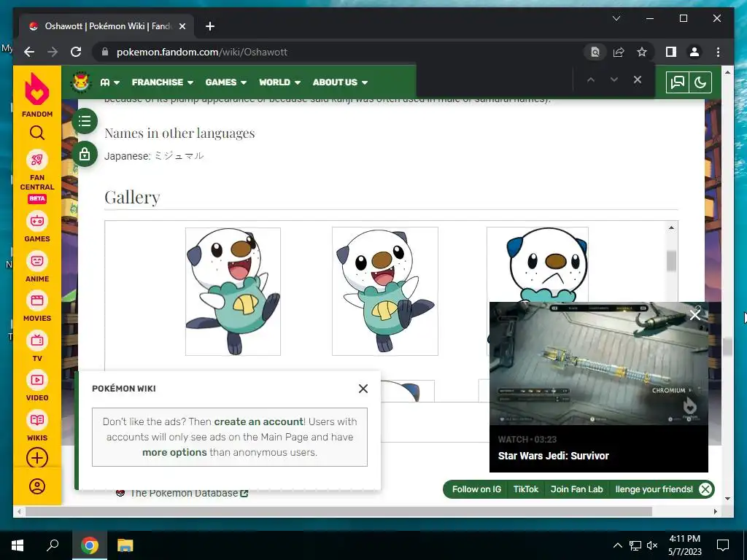Expand the Explore book-icon menu
The width and height of the screenshot is (747, 560).
pyautogui.click(x=110, y=82)
